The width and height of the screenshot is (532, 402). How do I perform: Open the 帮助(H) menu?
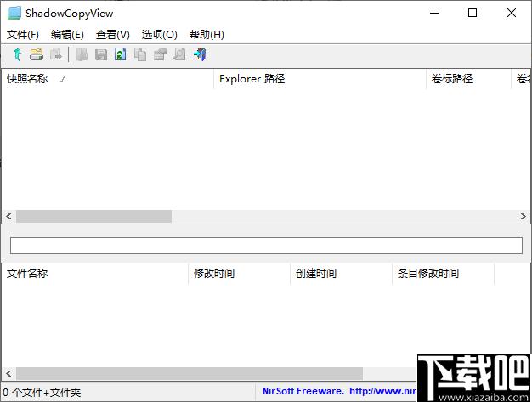[x=207, y=35]
